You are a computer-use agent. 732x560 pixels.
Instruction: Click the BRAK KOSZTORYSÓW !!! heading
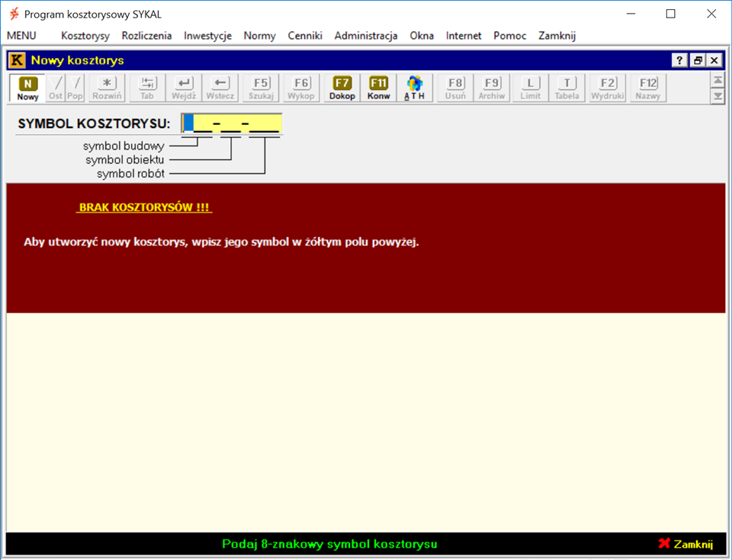[144, 207]
